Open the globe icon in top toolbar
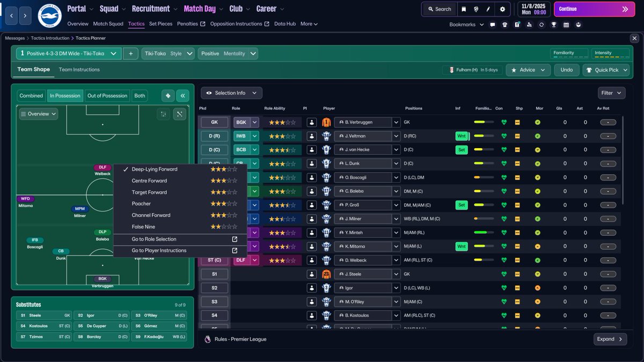This screenshot has height=362, width=644. coord(477,9)
